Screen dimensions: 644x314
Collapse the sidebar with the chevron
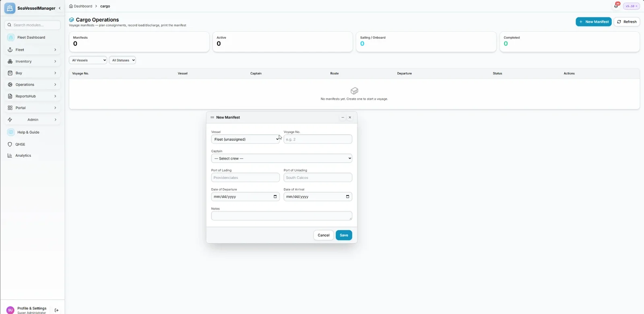(60, 8)
